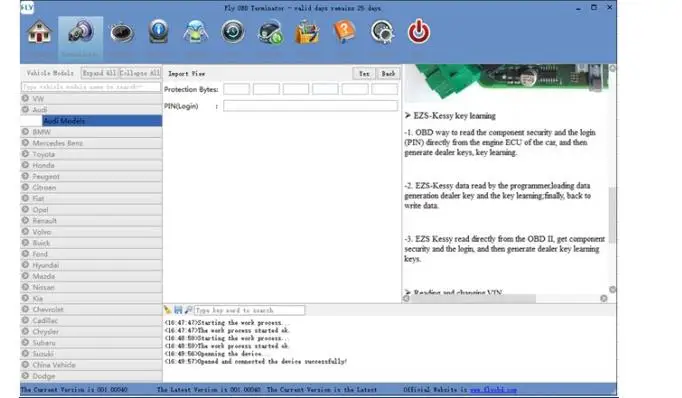Select Dodge in the vehicle list
Screen dimensions: 682x398
pyautogui.click(x=91, y=376)
